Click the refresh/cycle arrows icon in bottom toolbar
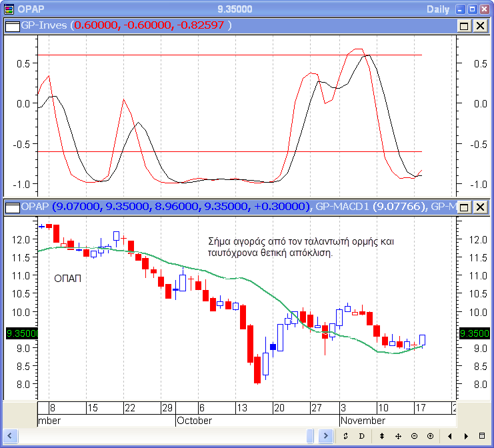This screenshot has width=494, height=448. pos(345,436)
